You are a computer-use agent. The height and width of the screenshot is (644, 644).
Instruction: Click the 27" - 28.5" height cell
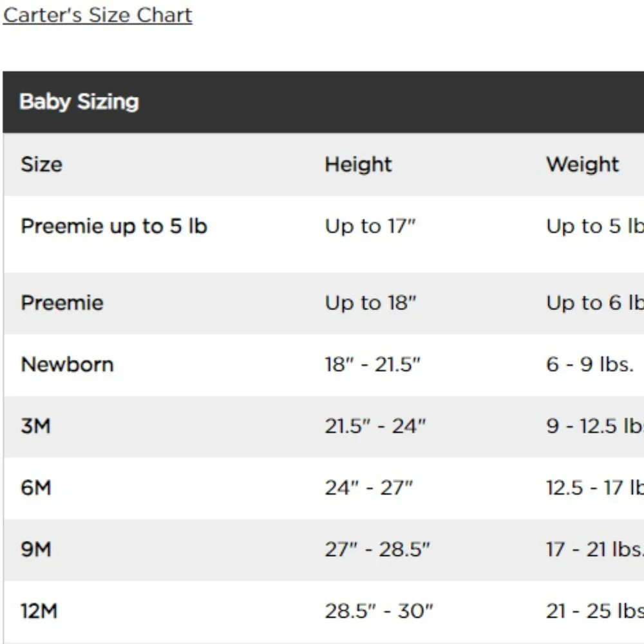pyautogui.click(x=377, y=549)
